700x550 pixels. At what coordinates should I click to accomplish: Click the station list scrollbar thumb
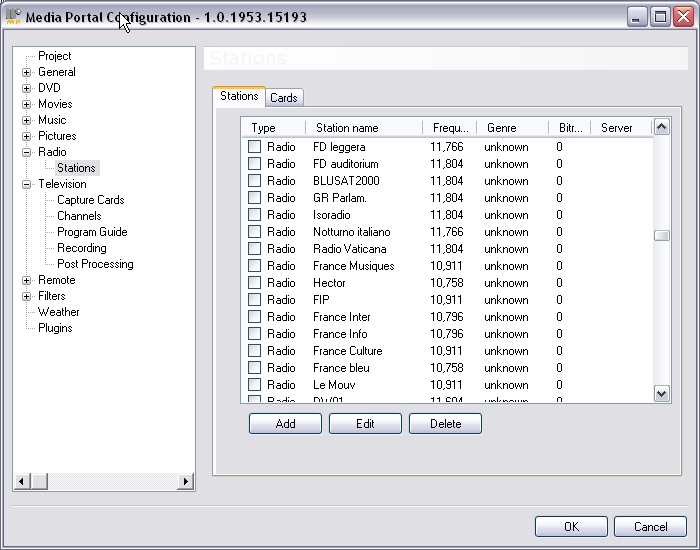[x=662, y=235]
